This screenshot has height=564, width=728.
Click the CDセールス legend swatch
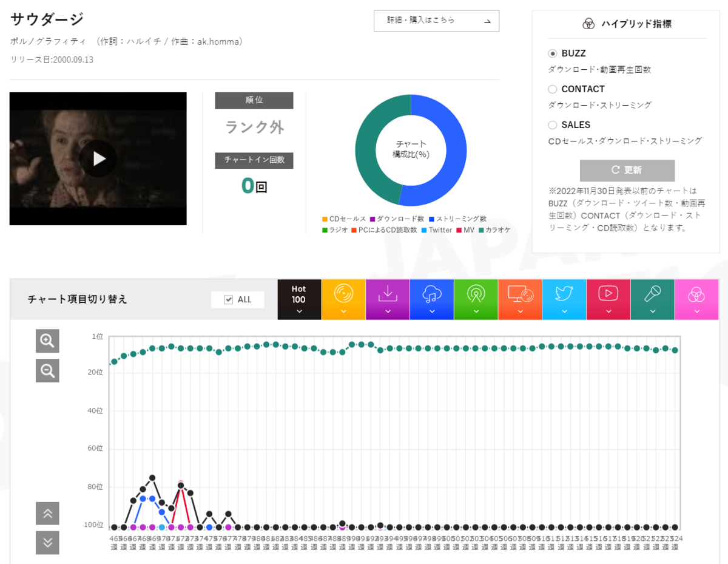[x=325, y=219]
